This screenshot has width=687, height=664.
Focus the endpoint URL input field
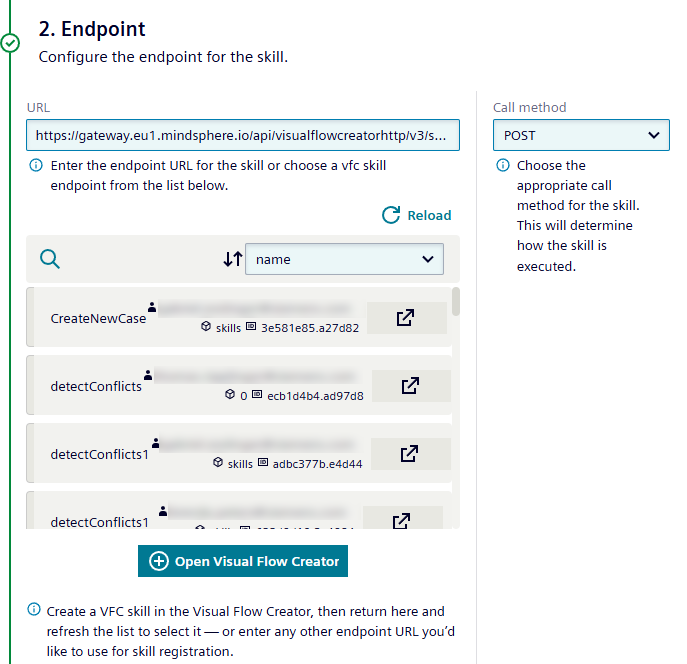click(243, 135)
